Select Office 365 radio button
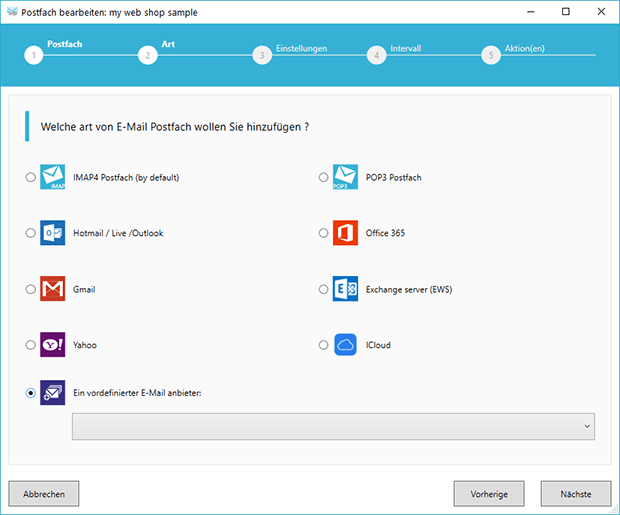The width and height of the screenshot is (620, 515). click(x=323, y=233)
